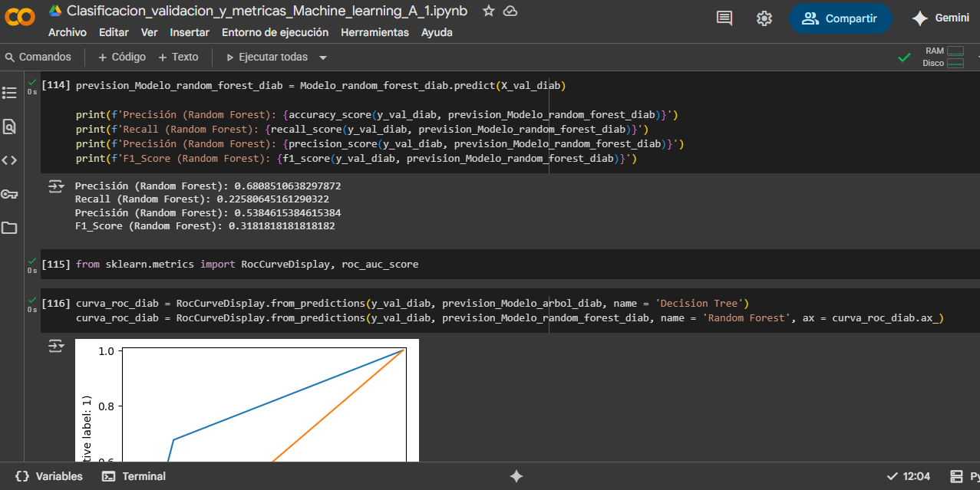Open the Editar menu

pos(114,32)
